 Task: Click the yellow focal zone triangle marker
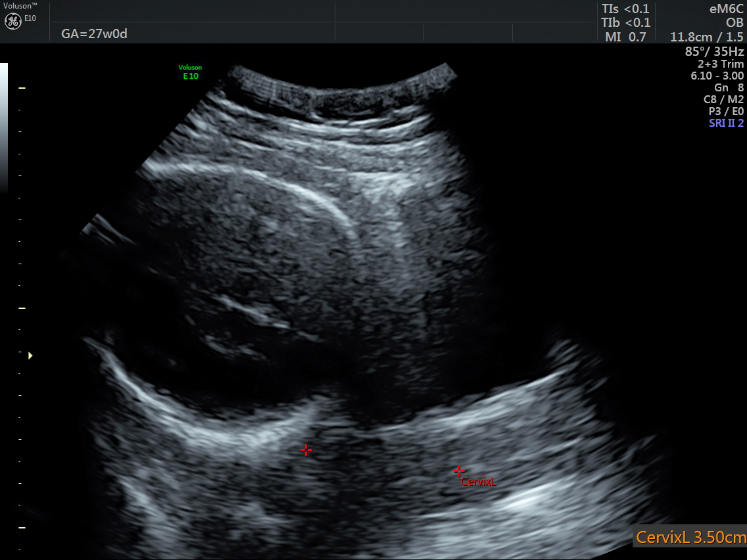30,356
